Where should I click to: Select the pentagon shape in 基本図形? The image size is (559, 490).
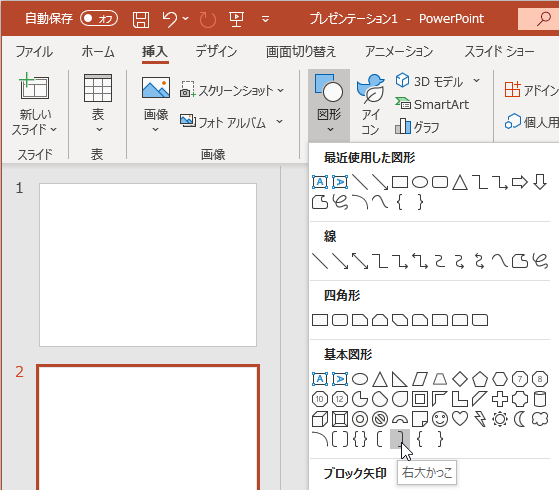(480, 379)
